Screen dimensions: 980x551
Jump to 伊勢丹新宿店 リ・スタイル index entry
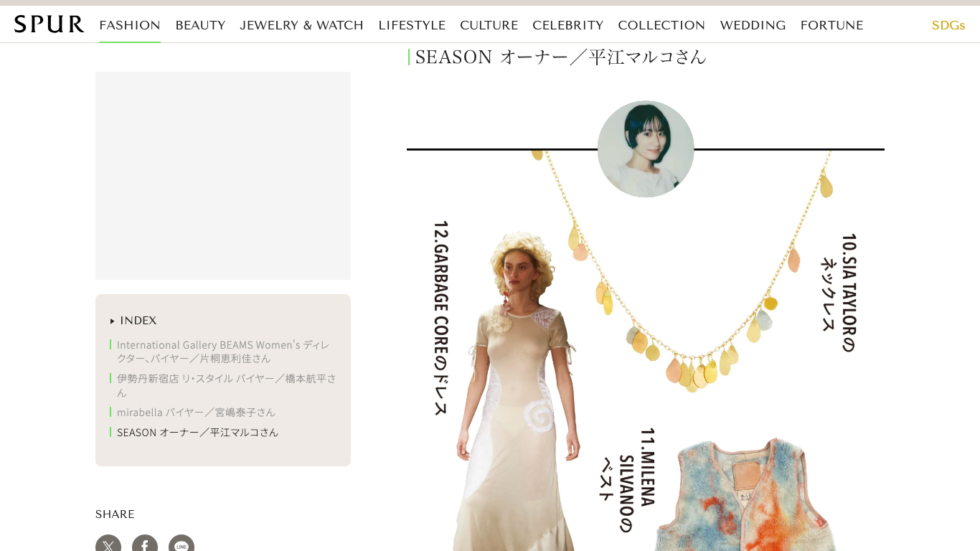(223, 385)
